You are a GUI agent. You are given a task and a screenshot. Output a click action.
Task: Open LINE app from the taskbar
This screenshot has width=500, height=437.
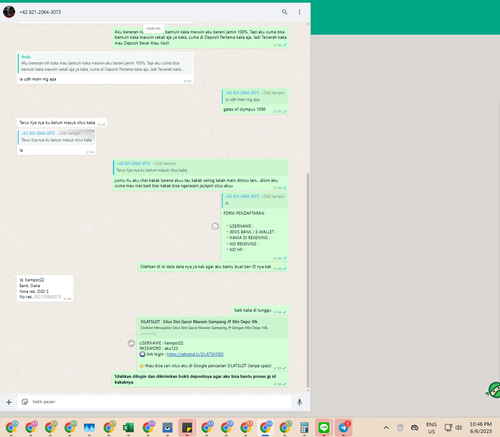(x=324, y=427)
